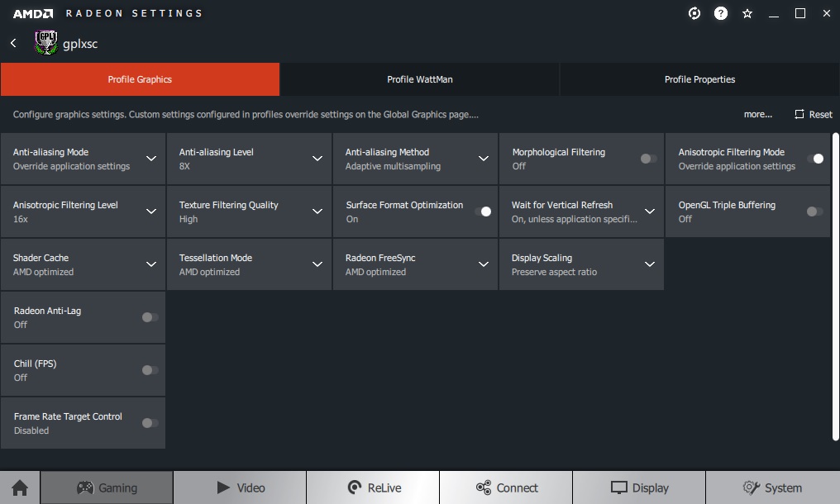Open the ReLive section
Viewport: 840px width, 504px height.
coord(373,487)
